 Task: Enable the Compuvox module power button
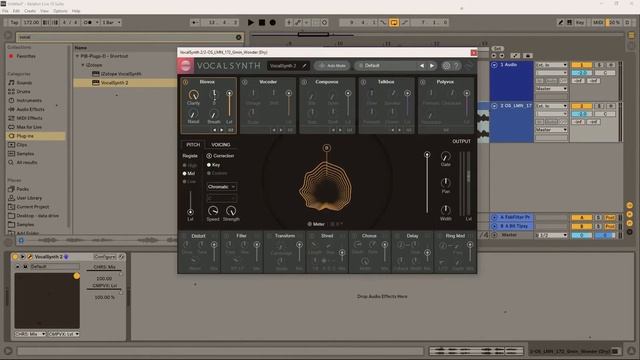304,82
